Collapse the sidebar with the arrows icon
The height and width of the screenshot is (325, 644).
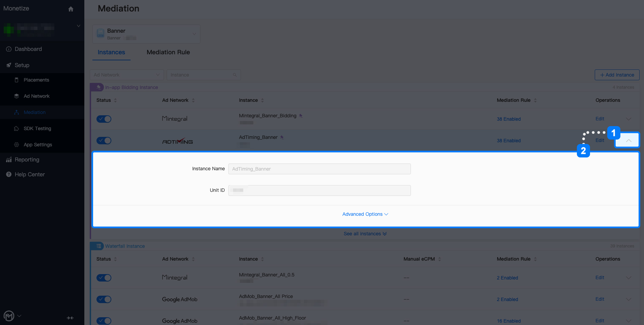click(70, 318)
